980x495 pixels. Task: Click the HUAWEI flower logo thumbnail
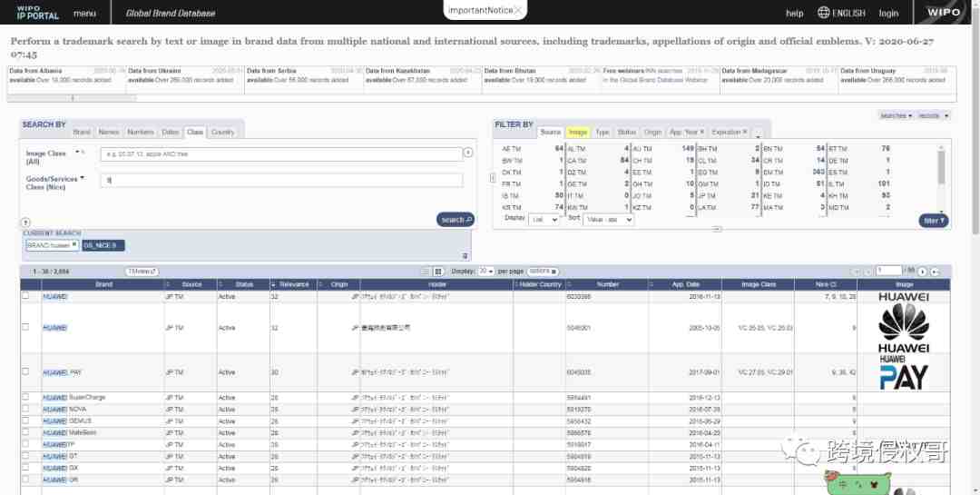[904, 328]
